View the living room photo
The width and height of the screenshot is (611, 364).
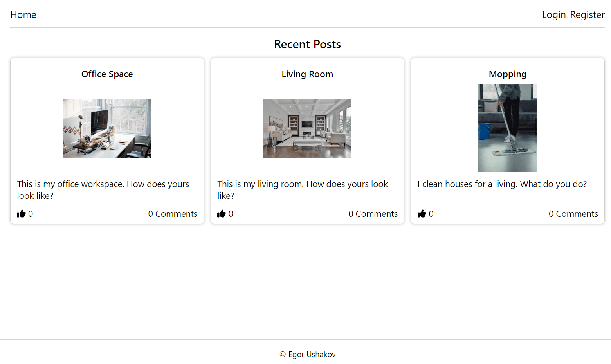[307, 128]
